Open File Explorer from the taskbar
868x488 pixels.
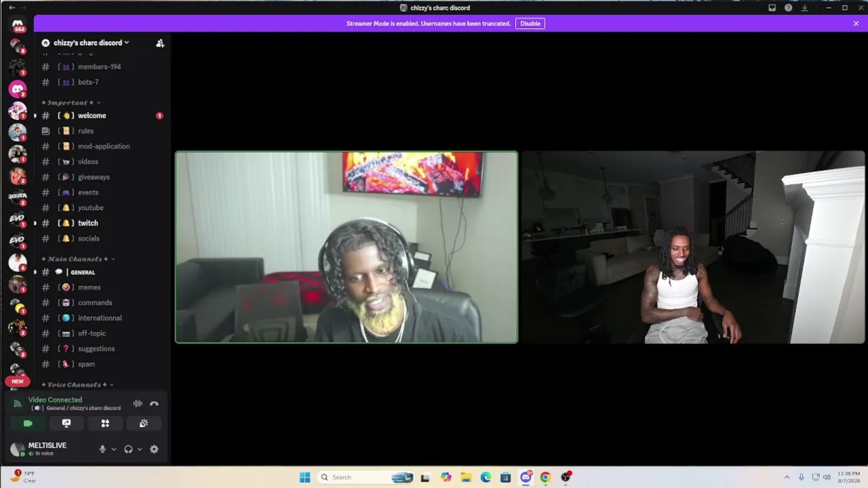[466, 477]
